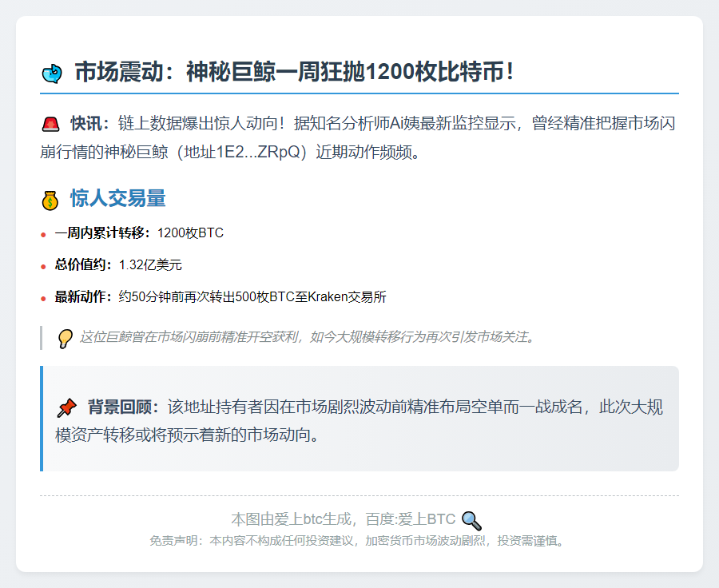This screenshot has width=719, height=588.
Task: Select the 惊人交易量 section heading
Action: 117,199
